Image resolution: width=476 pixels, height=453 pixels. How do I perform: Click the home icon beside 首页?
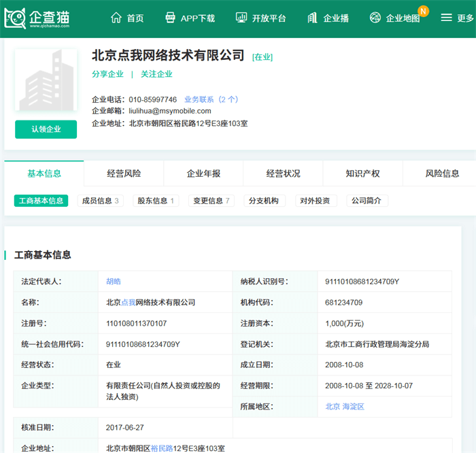click(x=116, y=18)
